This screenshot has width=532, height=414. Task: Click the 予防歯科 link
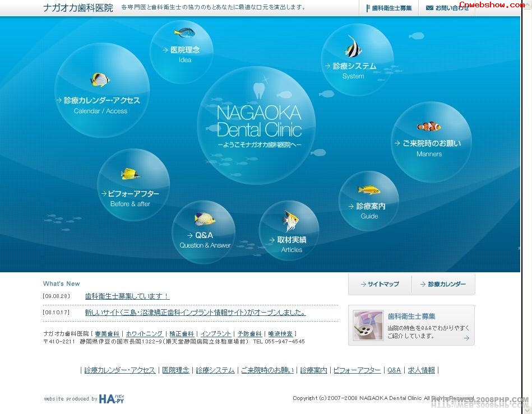point(249,334)
